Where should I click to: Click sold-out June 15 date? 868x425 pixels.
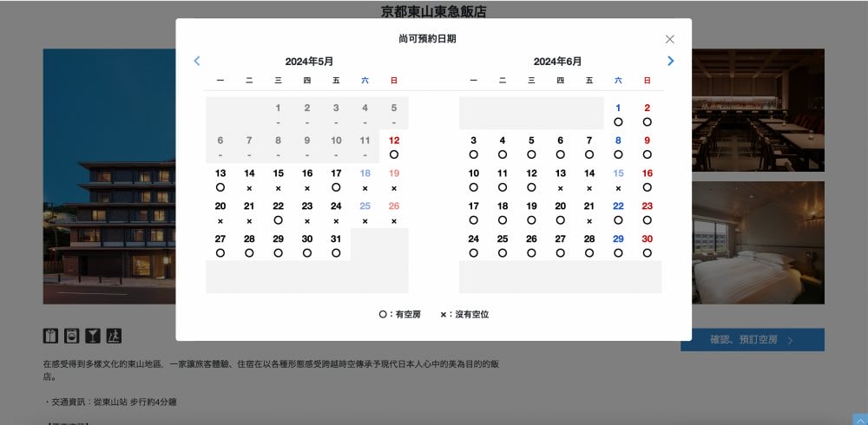[x=618, y=180]
